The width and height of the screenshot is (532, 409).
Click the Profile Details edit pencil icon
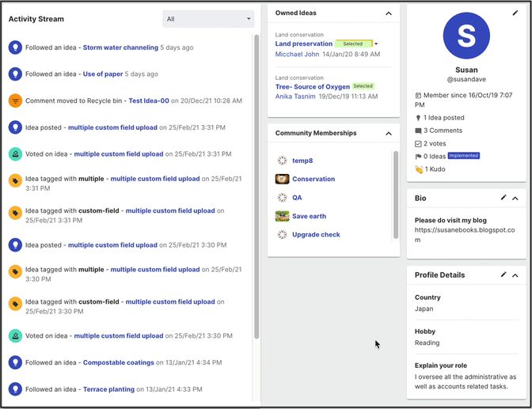[x=503, y=275]
